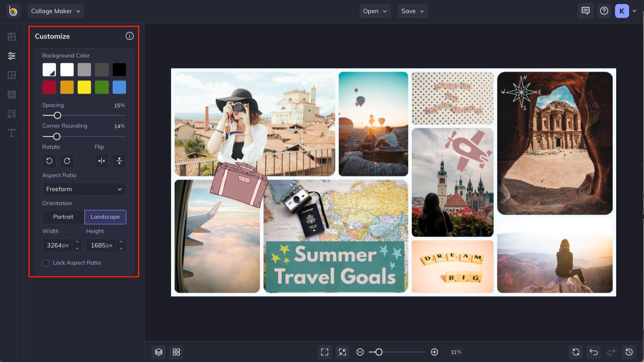Click the undo button
Screen dimensions: 644x362
pyautogui.click(x=593, y=352)
